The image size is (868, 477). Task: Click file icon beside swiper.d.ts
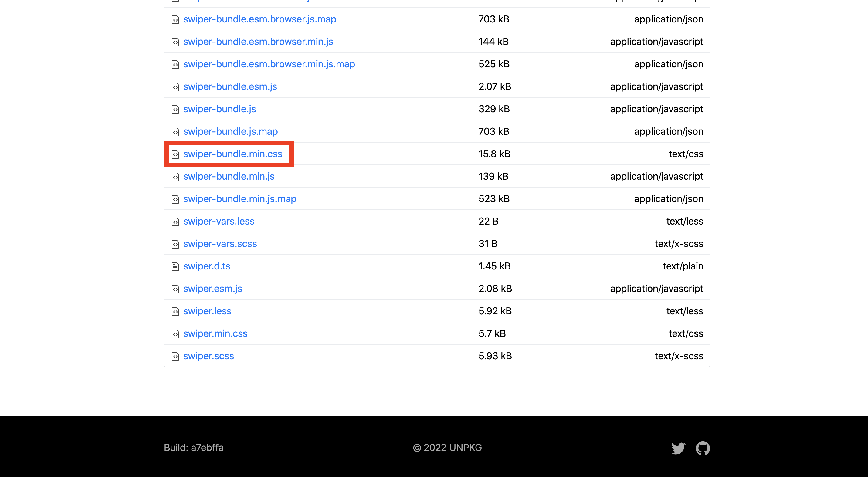(175, 266)
